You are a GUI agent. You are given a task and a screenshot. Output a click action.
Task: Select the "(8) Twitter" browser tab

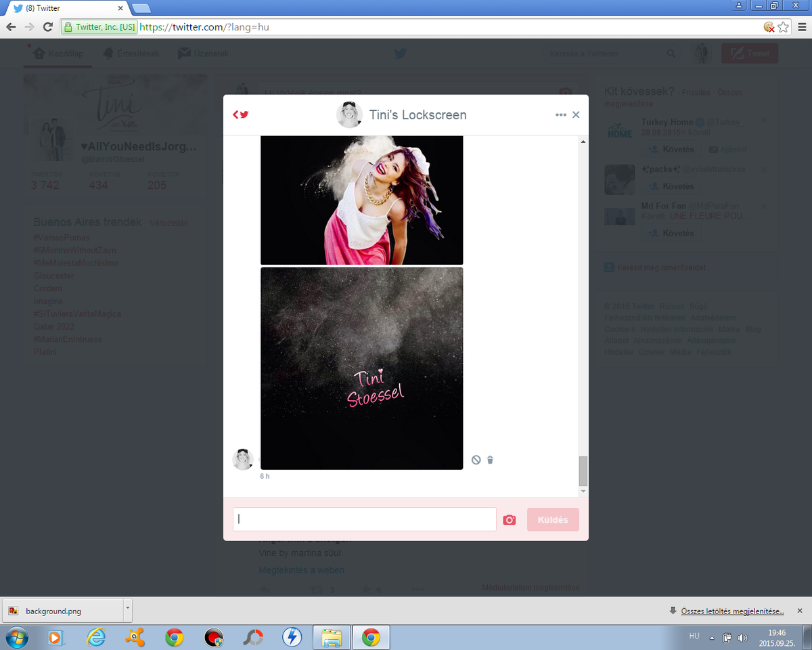pyautogui.click(x=68, y=8)
